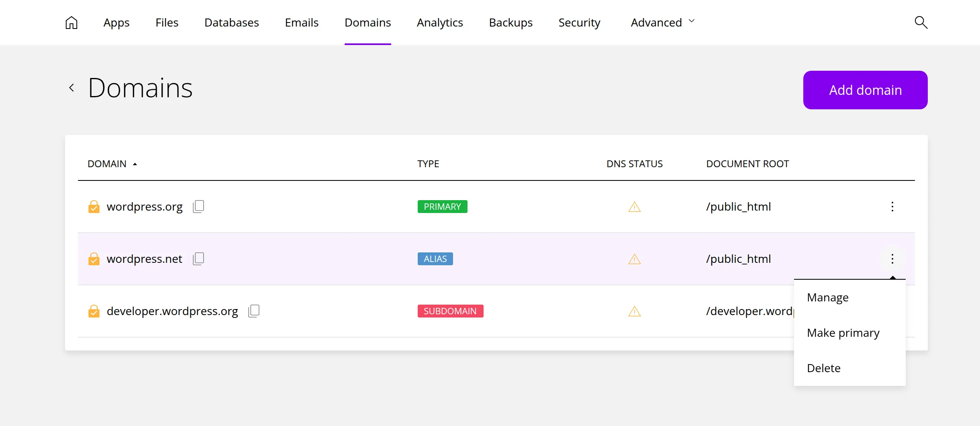View the Analytics tab
This screenshot has height=426, width=980.
tap(440, 23)
